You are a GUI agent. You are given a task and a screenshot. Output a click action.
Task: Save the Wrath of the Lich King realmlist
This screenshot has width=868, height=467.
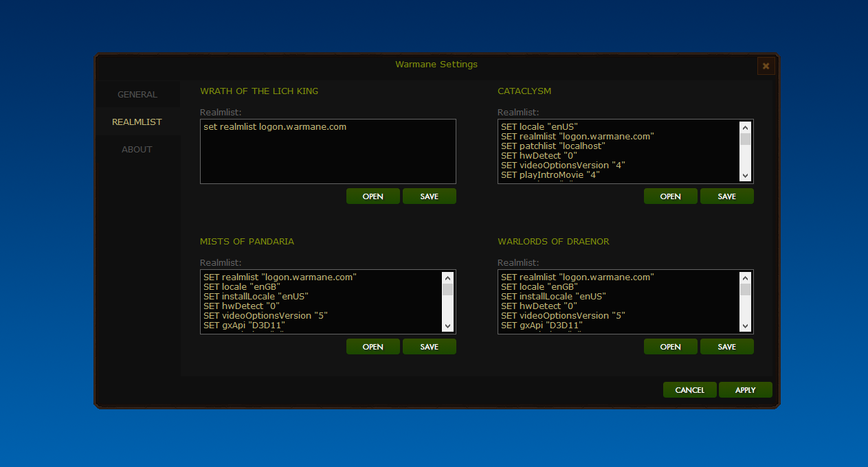tap(429, 196)
